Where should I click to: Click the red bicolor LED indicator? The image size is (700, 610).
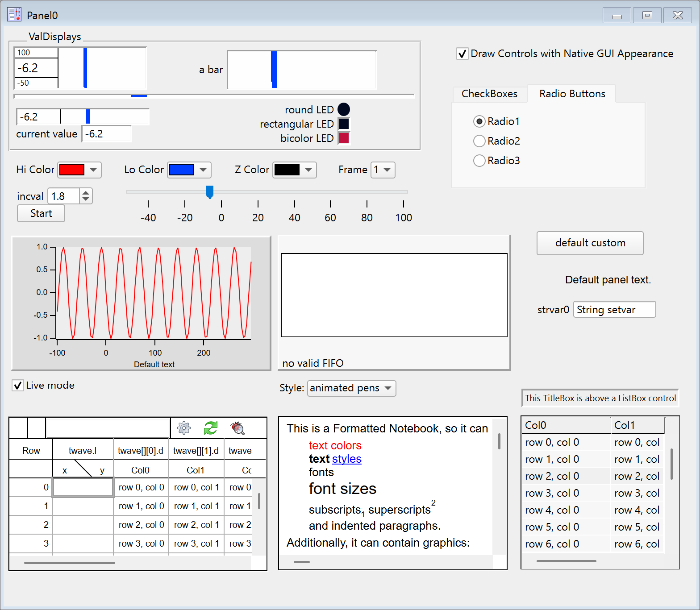pos(344,138)
